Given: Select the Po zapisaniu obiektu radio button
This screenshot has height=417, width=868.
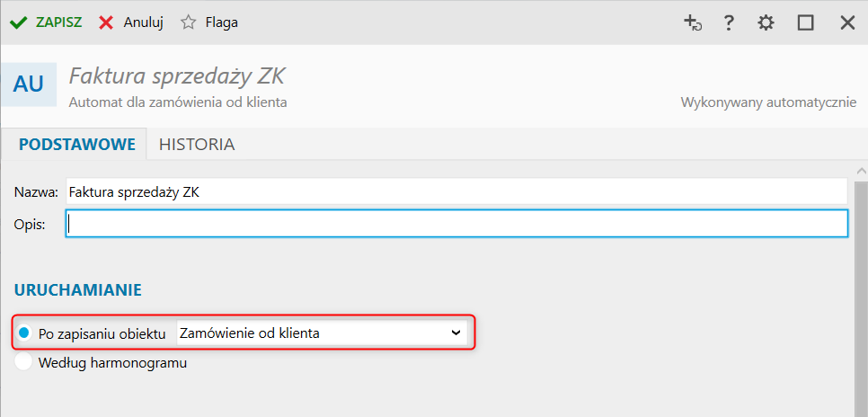Looking at the screenshot, I should click(23, 333).
